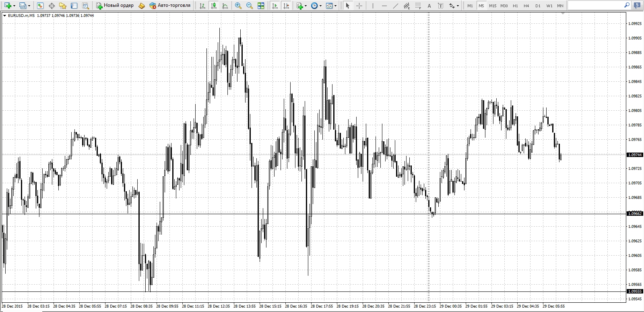
Task: Select the Arrows drawing tool
Action: [452, 6]
